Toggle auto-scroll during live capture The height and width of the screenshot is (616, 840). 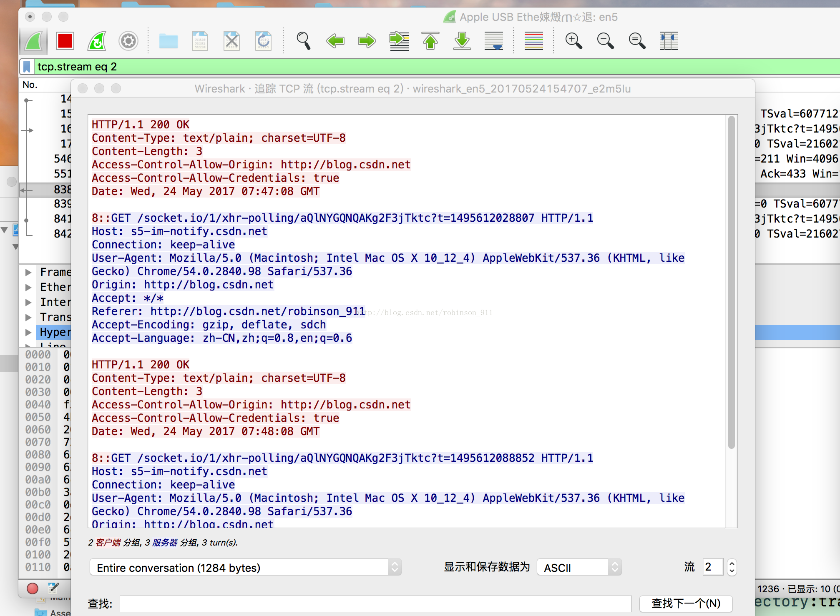494,41
